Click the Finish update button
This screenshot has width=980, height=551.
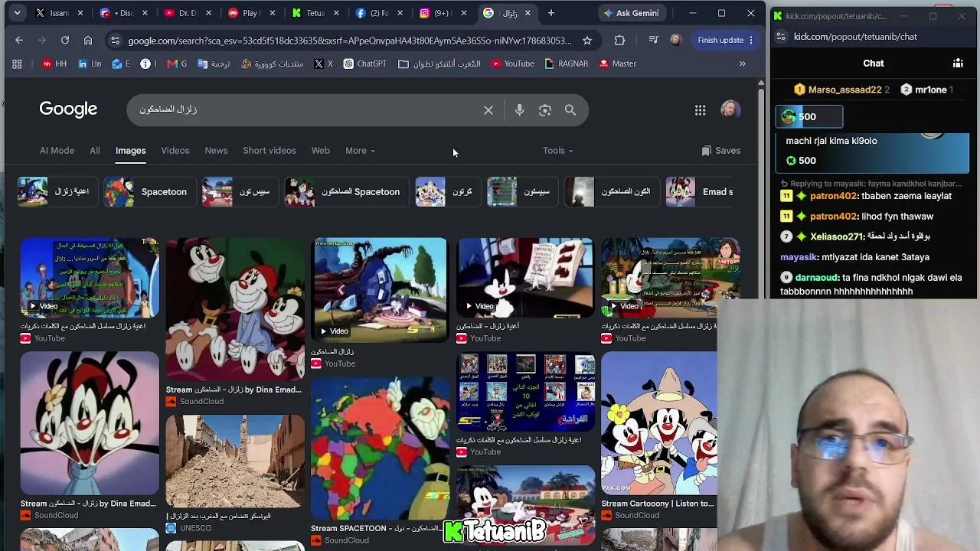tap(725, 40)
